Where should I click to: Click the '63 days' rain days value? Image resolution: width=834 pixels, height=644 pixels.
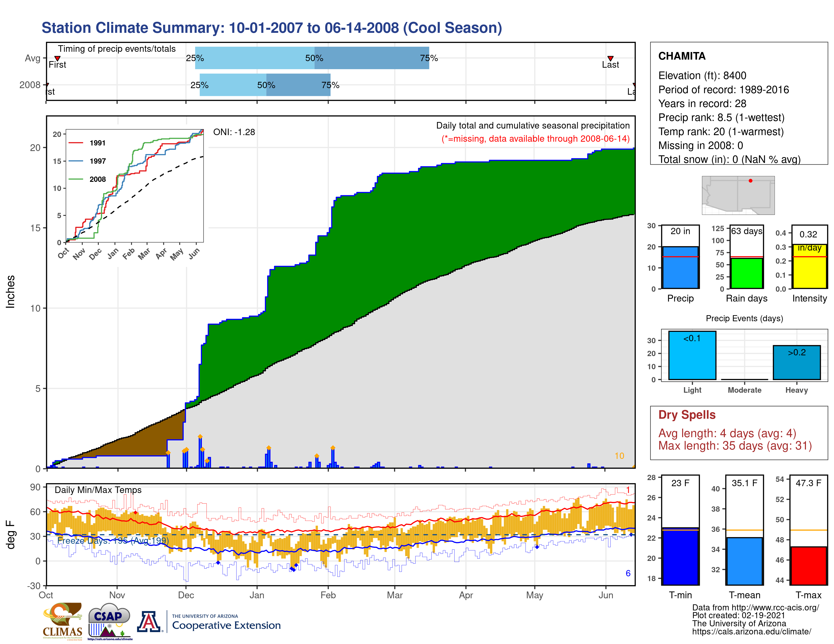pyautogui.click(x=747, y=231)
